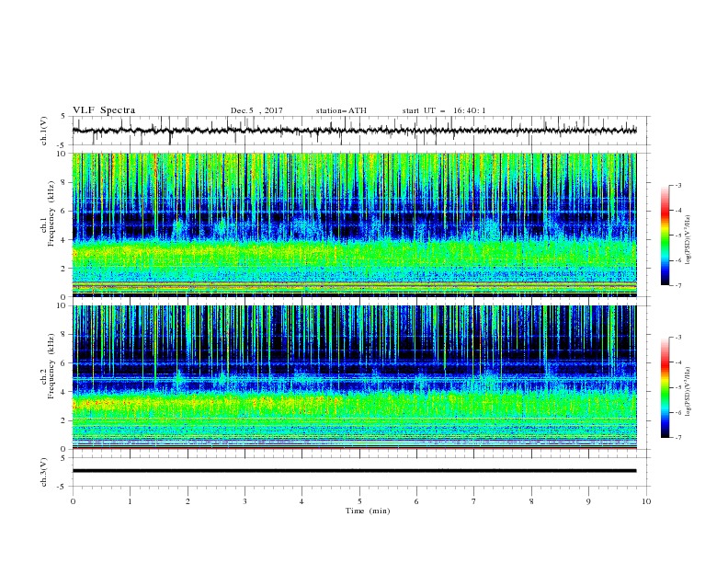Click the log(PSD) label beside lower colorbar
Screen dimensions: 728x563
pos(688,391)
